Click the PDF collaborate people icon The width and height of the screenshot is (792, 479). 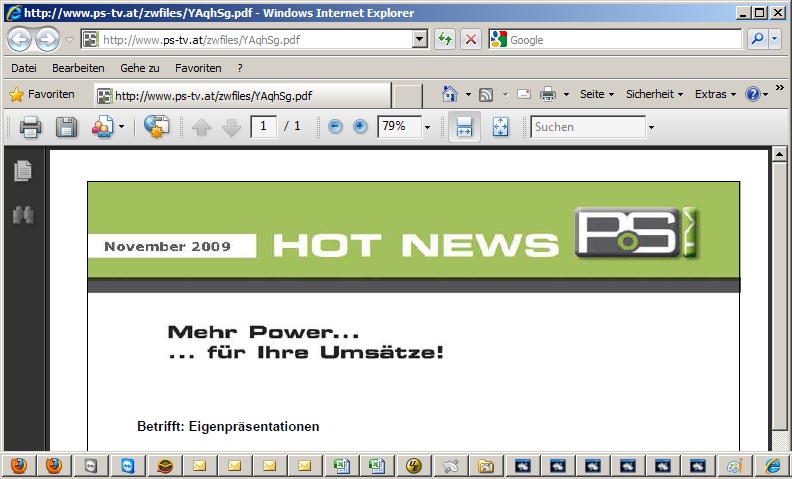[103, 127]
